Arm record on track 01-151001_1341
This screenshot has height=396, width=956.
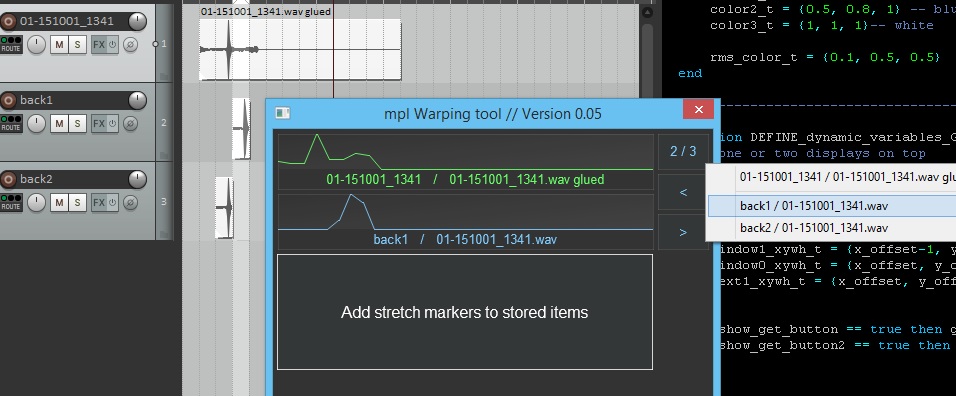tap(8, 22)
